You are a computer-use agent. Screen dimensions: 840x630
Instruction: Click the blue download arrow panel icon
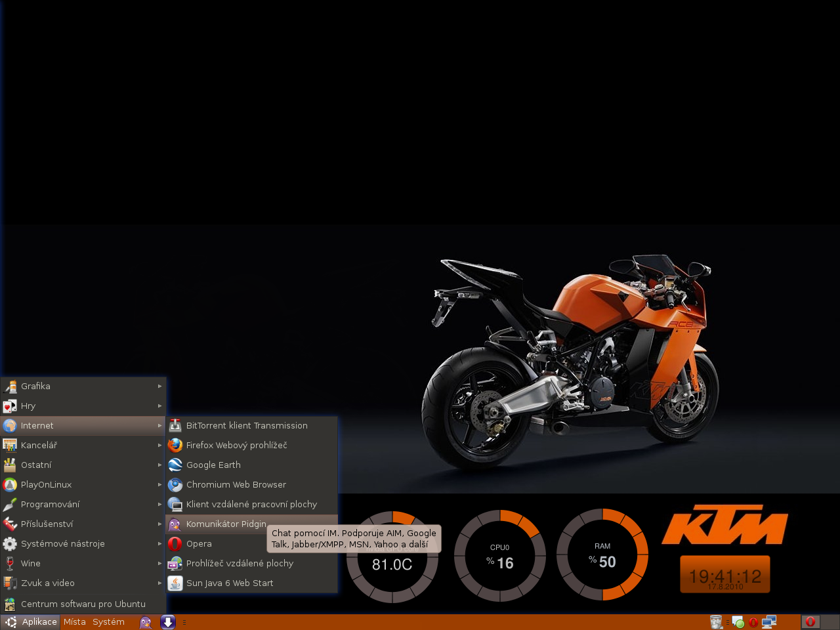[x=168, y=622]
